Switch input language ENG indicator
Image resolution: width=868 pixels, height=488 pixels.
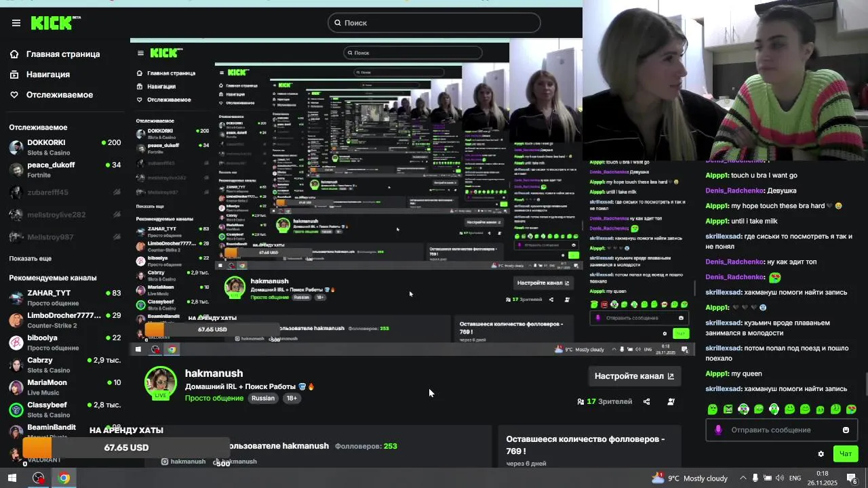(795, 478)
